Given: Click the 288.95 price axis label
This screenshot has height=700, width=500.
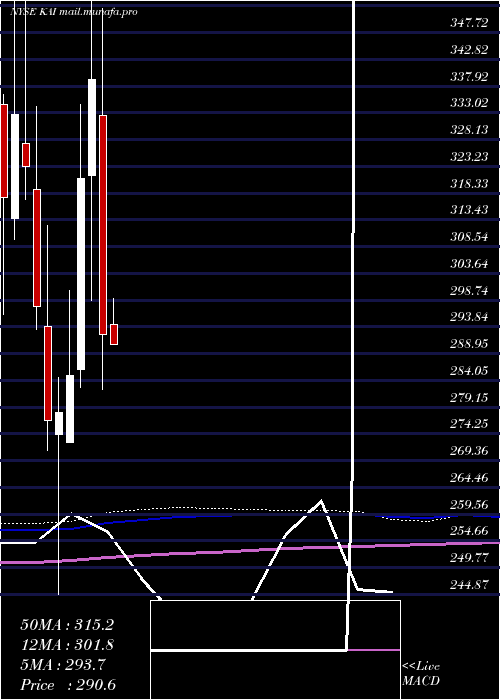Looking at the screenshot, I should point(469,344).
